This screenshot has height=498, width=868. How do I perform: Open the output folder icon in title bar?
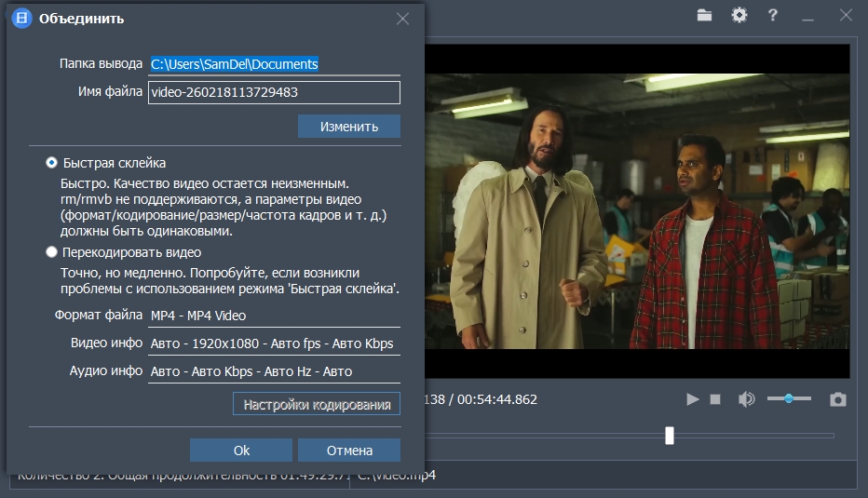(x=704, y=15)
